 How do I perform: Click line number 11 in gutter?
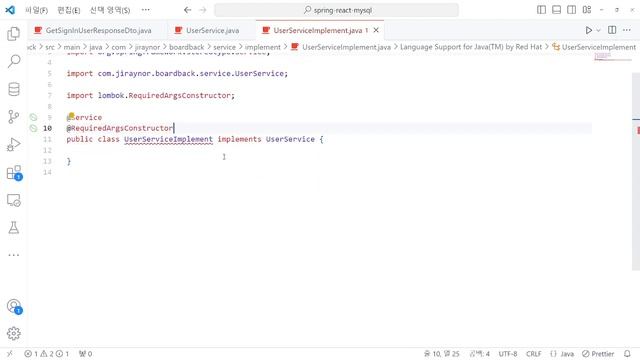47,139
